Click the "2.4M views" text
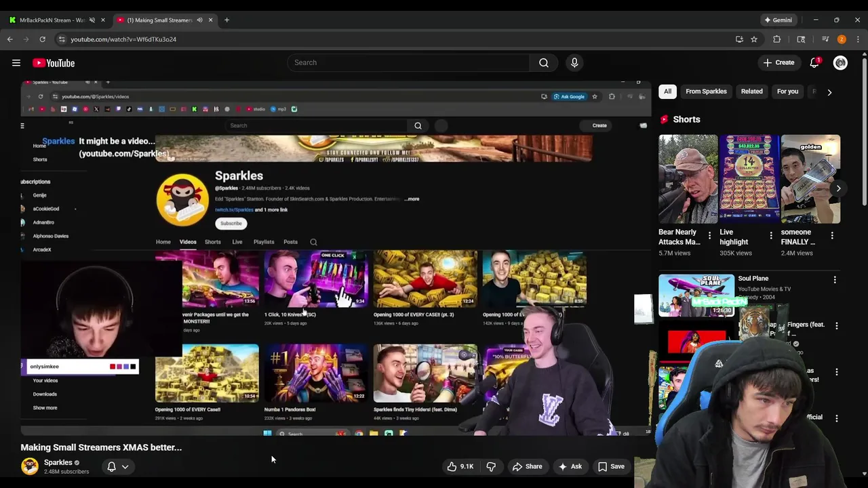This screenshot has width=868, height=488. click(797, 253)
